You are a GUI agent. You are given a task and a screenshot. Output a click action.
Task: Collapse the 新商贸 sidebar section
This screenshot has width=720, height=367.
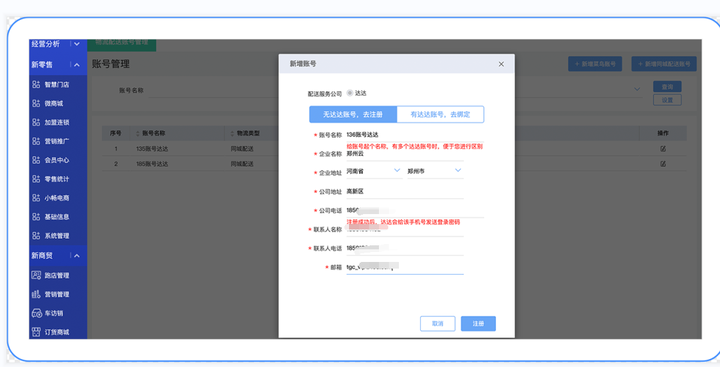(x=77, y=256)
